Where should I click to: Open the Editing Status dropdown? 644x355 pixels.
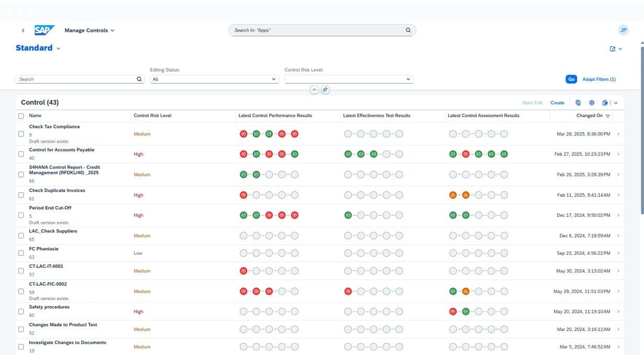(214, 79)
